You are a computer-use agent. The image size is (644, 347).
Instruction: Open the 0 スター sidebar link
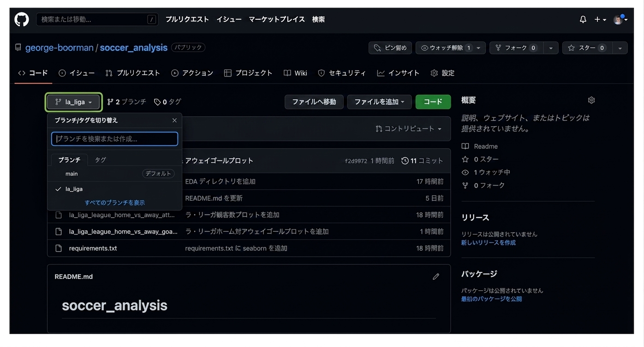click(480, 159)
